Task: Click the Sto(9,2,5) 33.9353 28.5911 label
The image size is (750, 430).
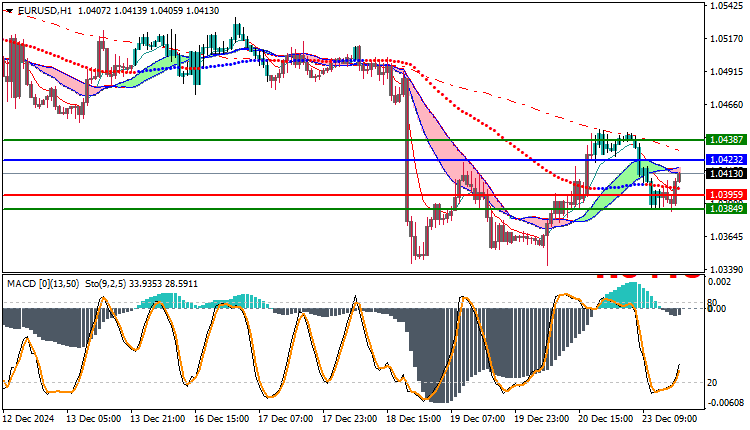Action: 142,284
